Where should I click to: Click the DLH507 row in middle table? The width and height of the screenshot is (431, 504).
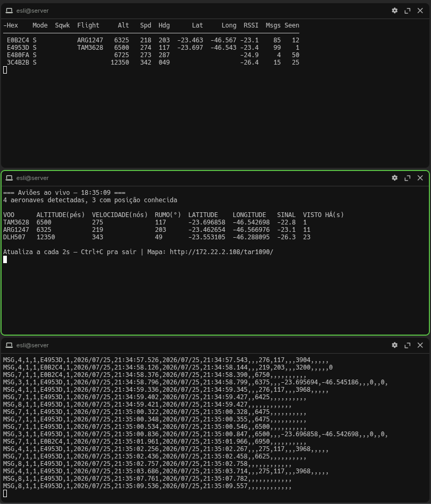[157, 237]
